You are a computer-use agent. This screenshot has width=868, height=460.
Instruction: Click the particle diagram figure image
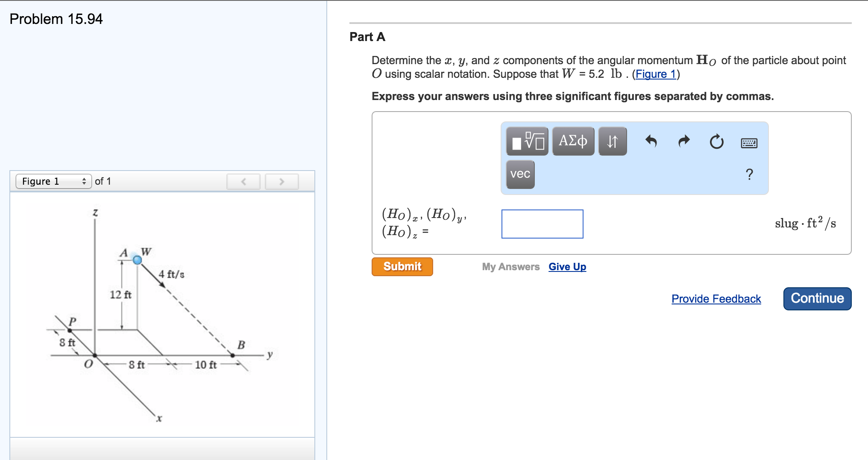tap(162, 314)
